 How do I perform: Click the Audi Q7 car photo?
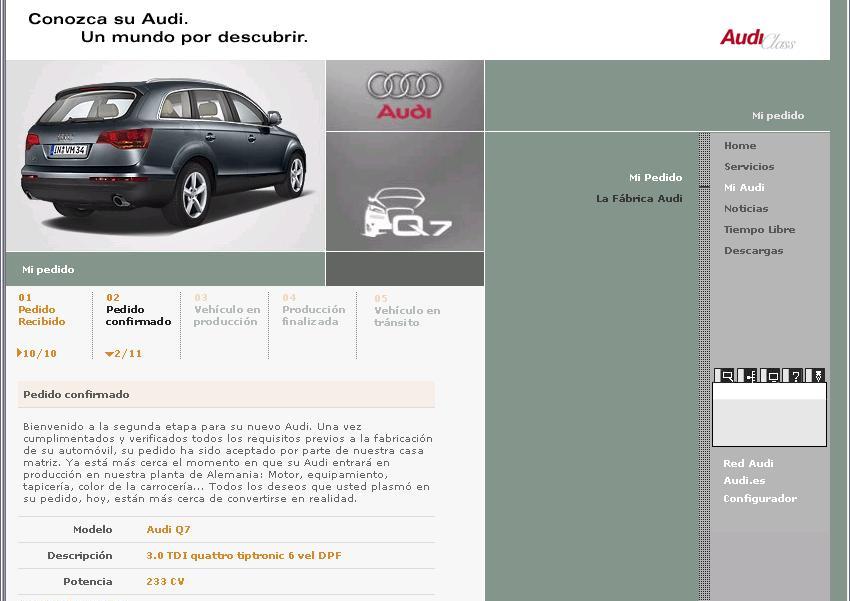coord(165,156)
